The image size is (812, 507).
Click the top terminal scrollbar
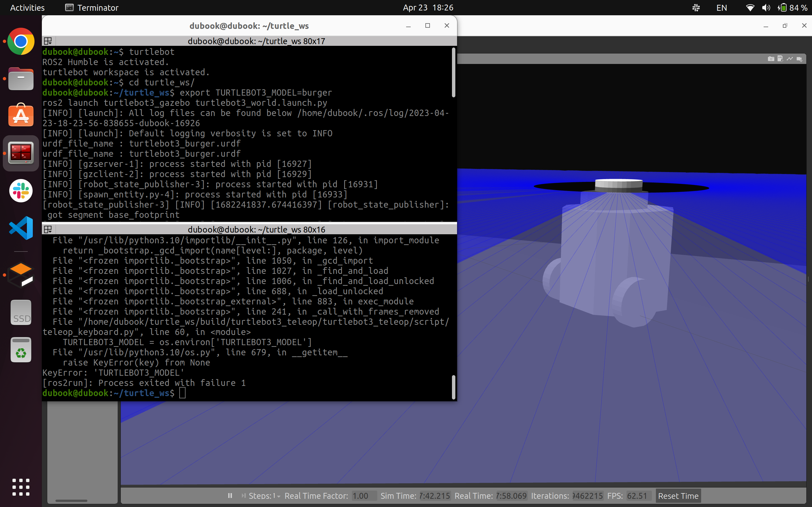453,72
